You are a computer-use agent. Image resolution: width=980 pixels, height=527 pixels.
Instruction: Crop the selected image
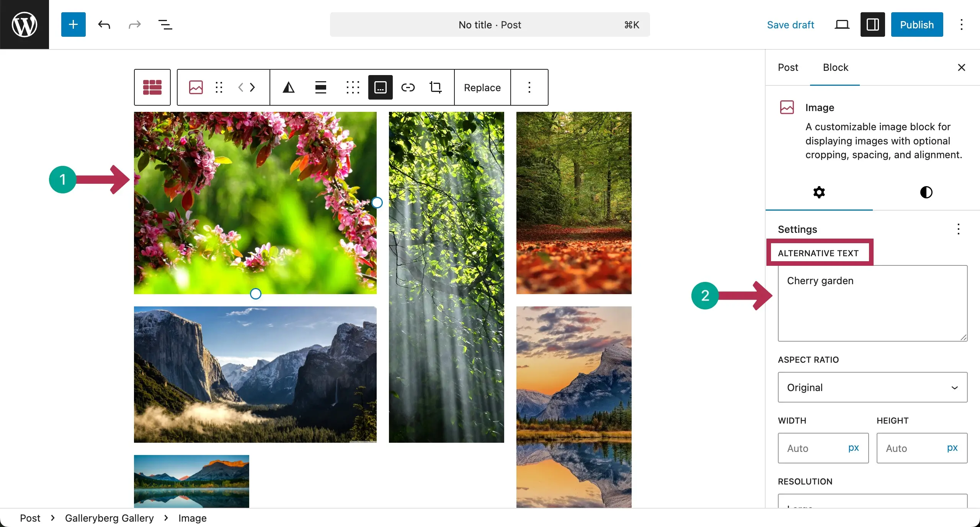(436, 87)
